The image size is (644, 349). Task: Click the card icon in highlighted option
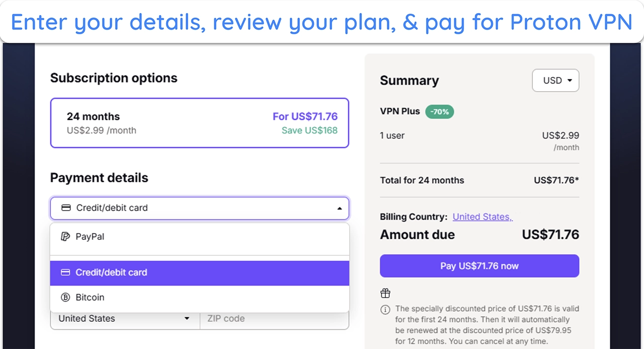pos(65,272)
